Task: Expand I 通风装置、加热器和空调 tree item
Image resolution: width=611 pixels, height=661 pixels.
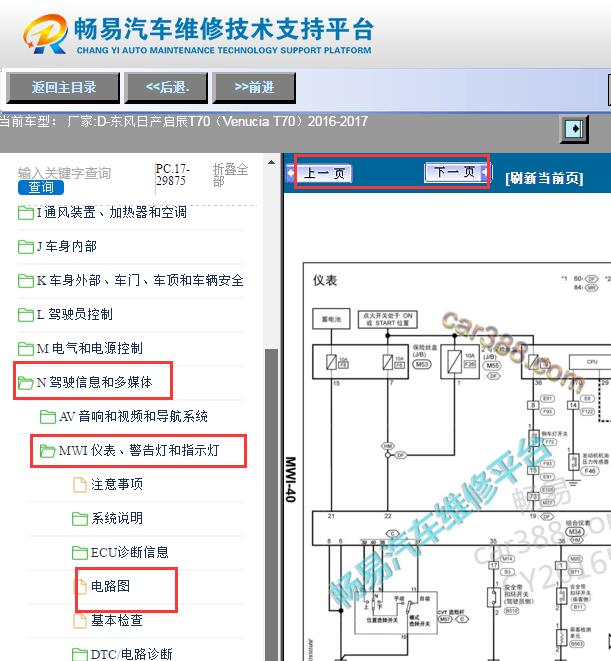Action: pyautogui.click(x=111, y=212)
